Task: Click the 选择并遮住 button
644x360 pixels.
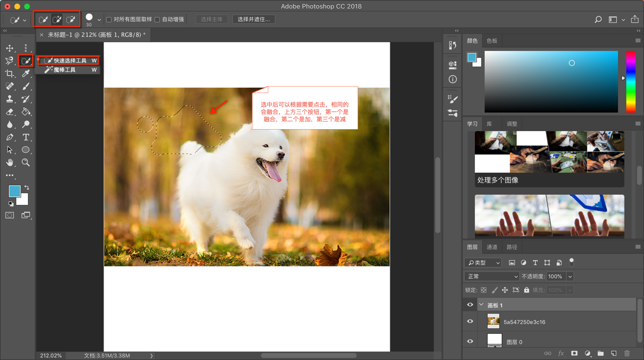Action: [254, 20]
